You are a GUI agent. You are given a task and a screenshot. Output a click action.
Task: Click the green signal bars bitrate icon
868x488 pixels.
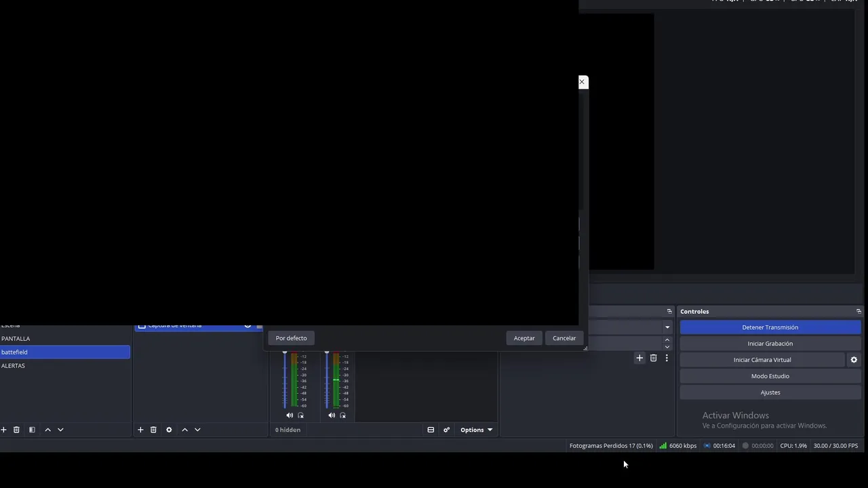[663, 446]
